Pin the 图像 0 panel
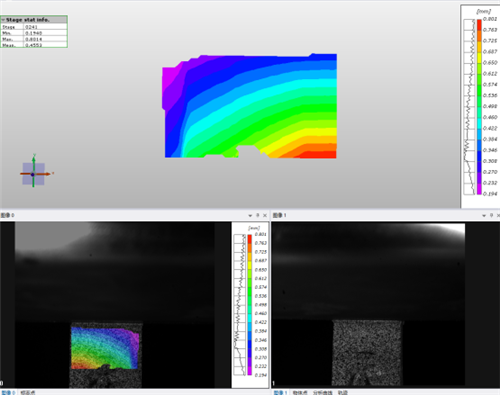The height and width of the screenshot is (395, 500). (258, 216)
